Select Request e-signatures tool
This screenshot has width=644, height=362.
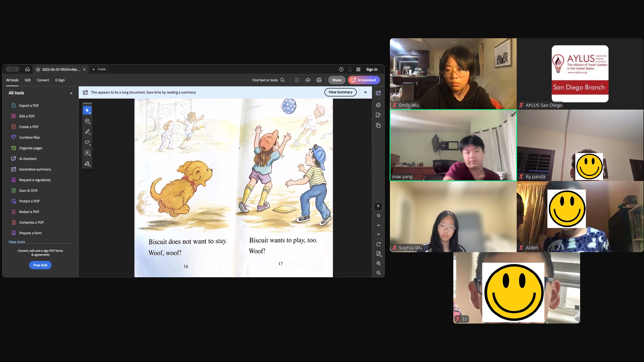[x=35, y=180]
